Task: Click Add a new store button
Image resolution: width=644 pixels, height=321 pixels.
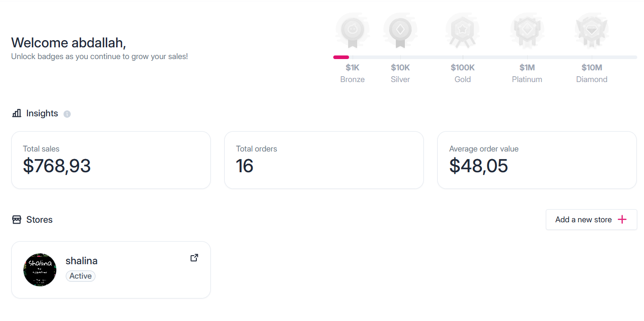Action: pos(591,220)
